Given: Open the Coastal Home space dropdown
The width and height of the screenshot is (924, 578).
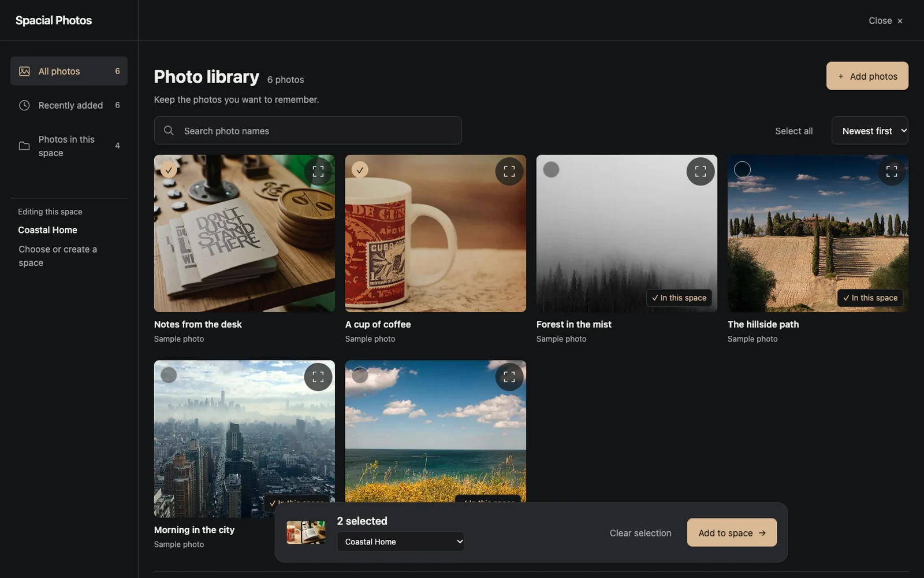Looking at the screenshot, I should click(401, 542).
